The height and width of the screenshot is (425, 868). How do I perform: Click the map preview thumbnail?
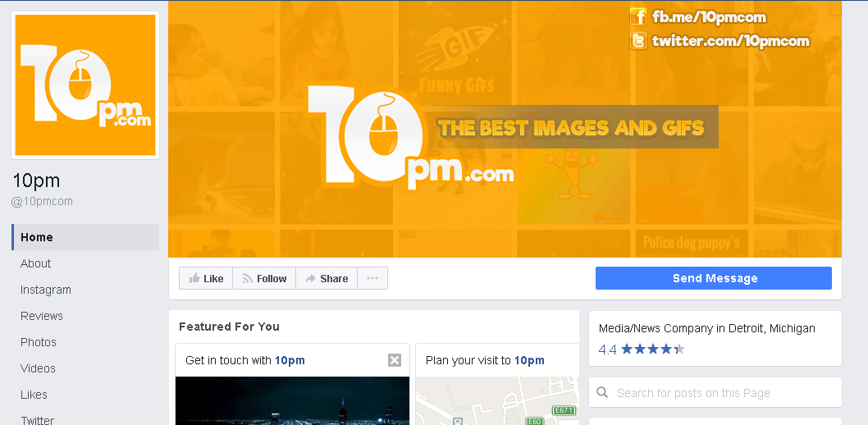pos(497,400)
